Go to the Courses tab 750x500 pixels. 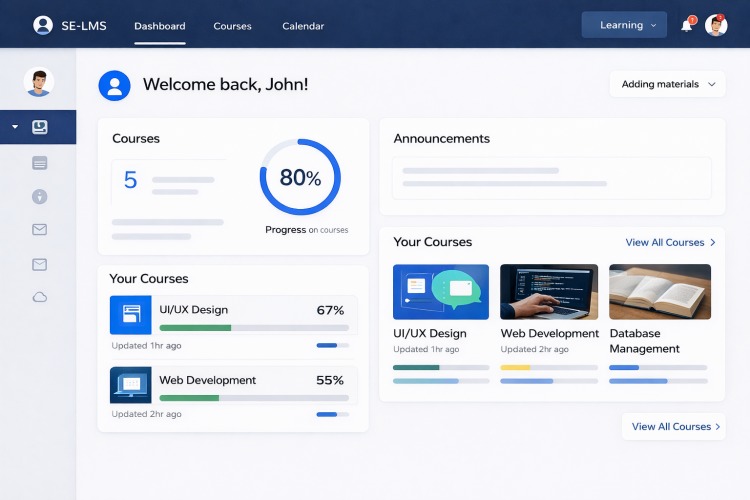[x=232, y=26]
